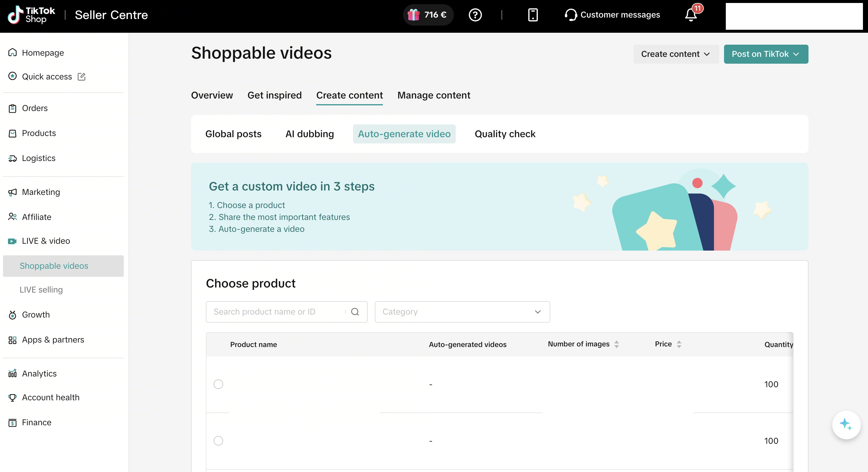Click the Finance icon in sidebar

pyautogui.click(x=12, y=423)
